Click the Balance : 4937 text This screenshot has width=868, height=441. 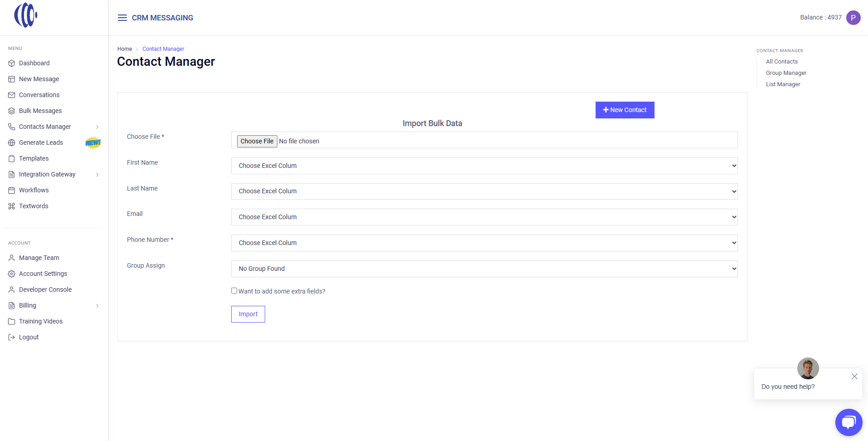820,17
